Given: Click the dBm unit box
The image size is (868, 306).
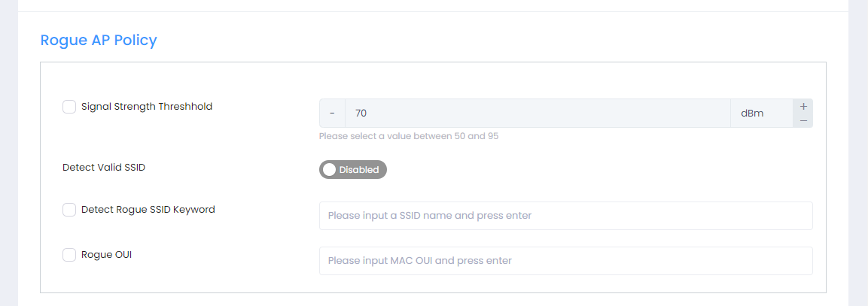Looking at the screenshot, I should tap(760, 114).
